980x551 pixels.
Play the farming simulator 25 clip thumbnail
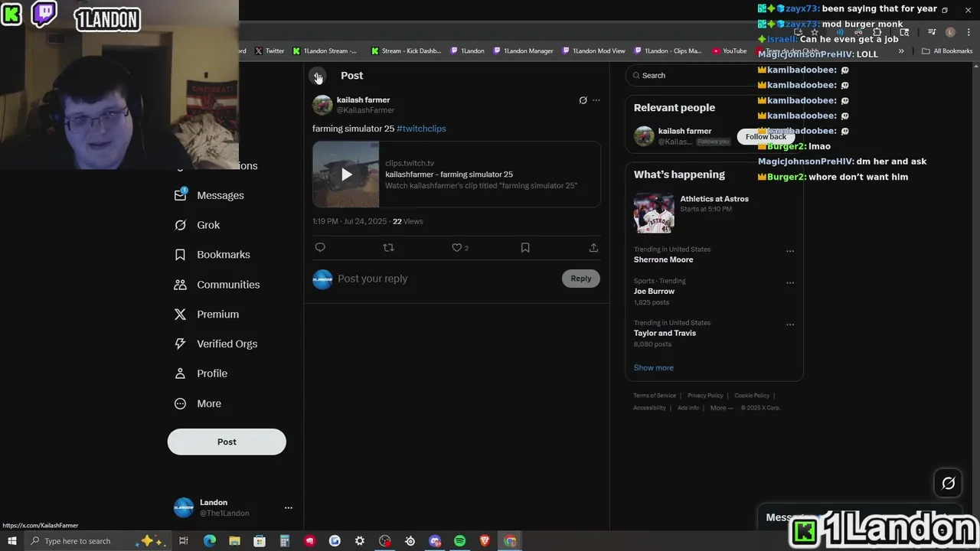pos(346,174)
